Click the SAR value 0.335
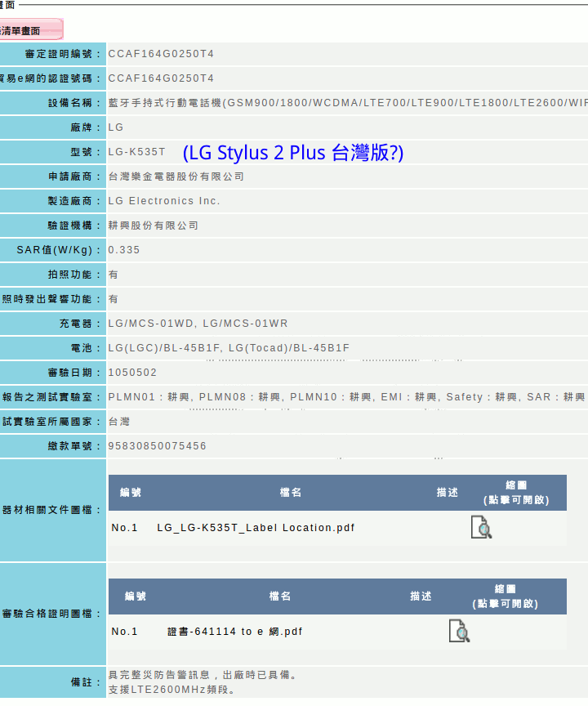The height and width of the screenshot is (706, 588). [x=123, y=250]
